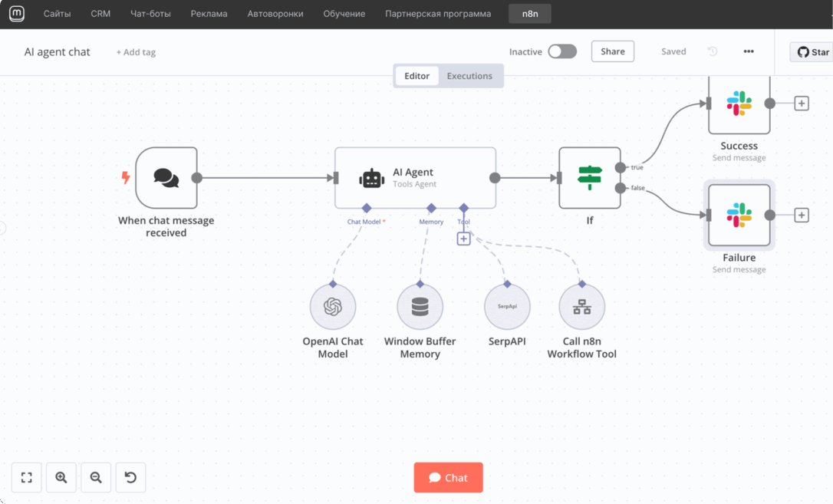Click the Add tag field
The width and height of the screenshot is (833, 504).
coord(136,52)
